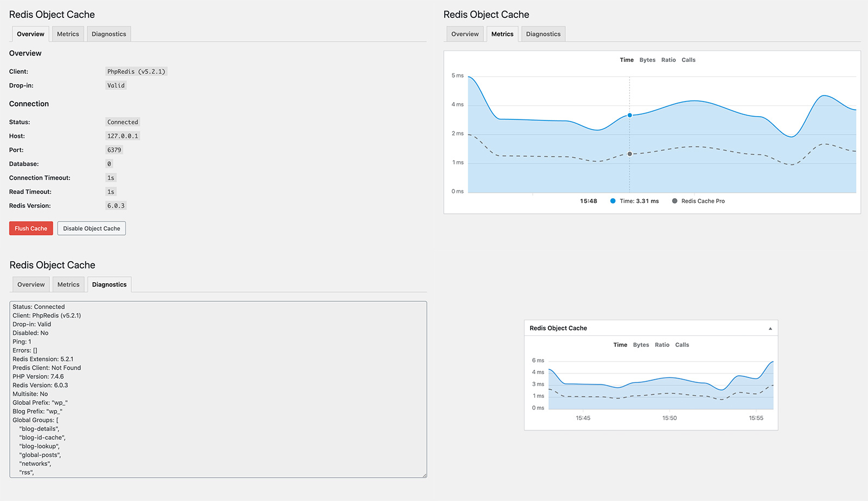Click the Disable Object Cache button

pos(91,228)
